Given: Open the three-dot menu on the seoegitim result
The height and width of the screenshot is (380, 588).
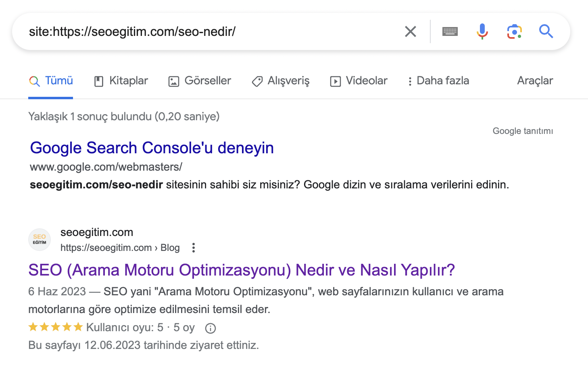Looking at the screenshot, I should point(194,247).
